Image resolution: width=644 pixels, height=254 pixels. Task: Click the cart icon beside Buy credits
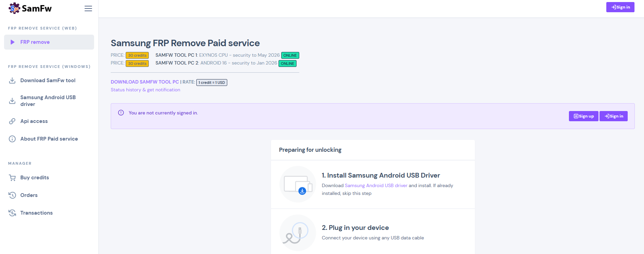pos(12,178)
